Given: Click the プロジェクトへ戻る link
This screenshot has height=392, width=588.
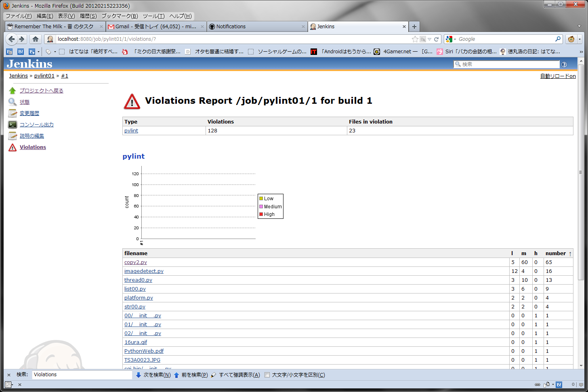Looking at the screenshot, I should (42, 91).
